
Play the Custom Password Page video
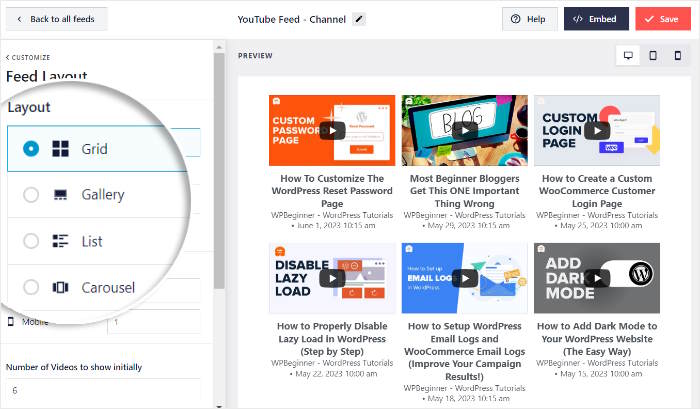click(332, 130)
